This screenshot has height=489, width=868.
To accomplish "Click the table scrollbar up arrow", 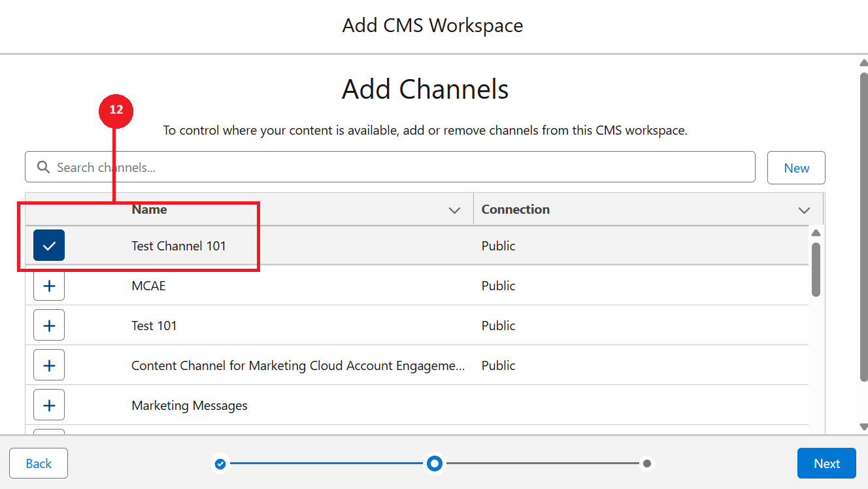I will click(816, 233).
